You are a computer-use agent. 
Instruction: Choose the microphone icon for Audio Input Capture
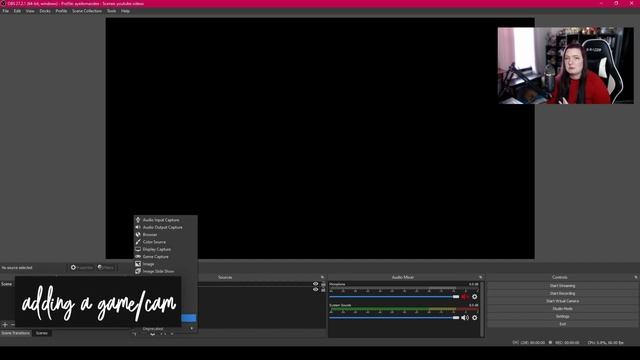138,220
